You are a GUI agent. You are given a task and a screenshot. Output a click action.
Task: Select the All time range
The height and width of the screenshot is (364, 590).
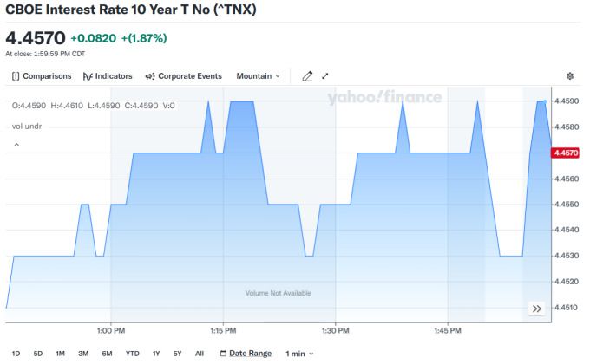(200, 354)
